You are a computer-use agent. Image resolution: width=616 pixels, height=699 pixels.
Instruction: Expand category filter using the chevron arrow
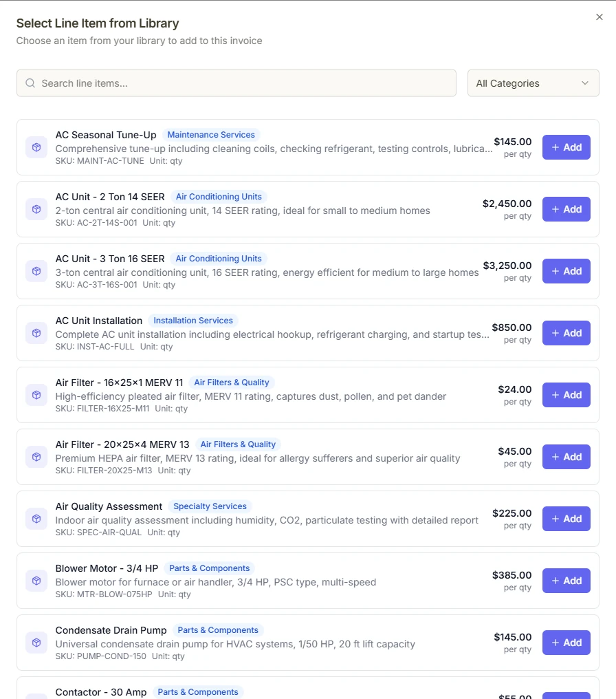coord(585,83)
